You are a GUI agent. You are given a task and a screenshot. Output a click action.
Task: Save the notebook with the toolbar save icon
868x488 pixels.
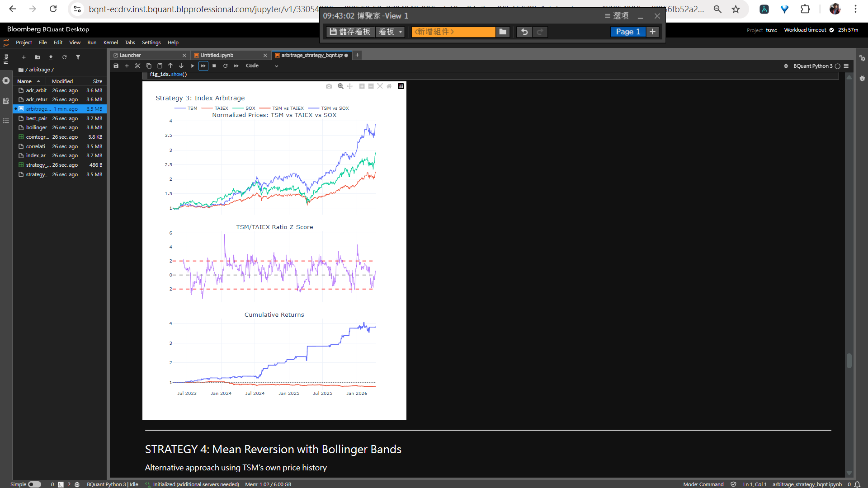click(x=116, y=66)
